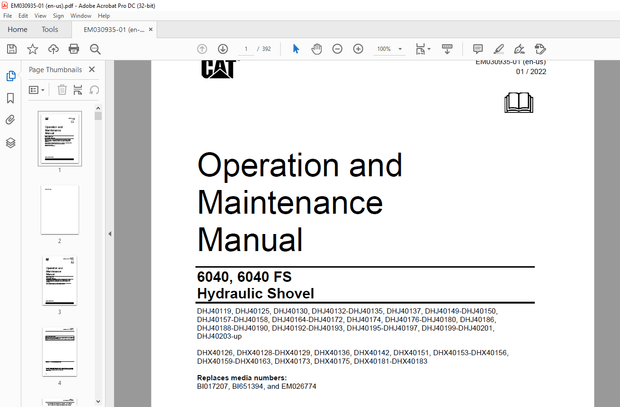
Task: Rotate page with rotate icon
Action: [94, 90]
